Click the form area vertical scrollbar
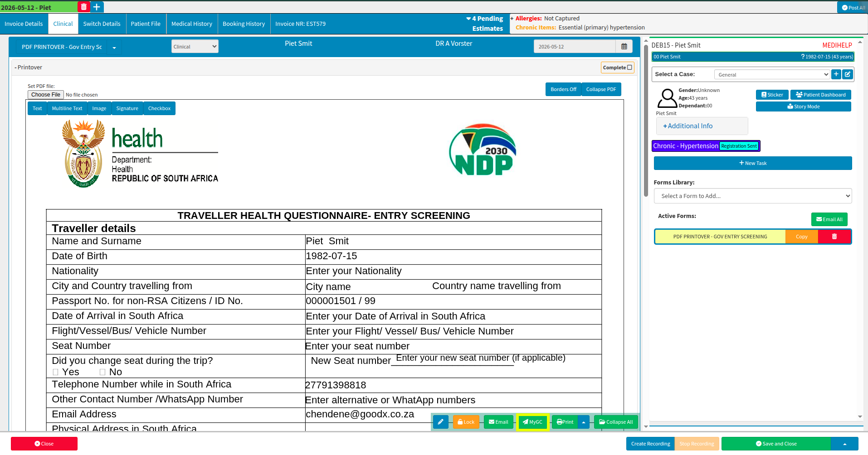 tap(646, 120)
